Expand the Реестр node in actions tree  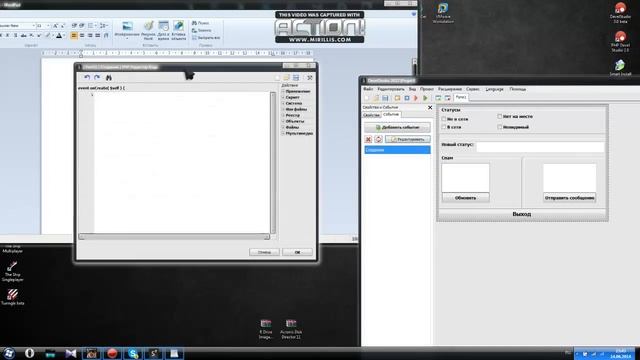[x=283, y=116]
